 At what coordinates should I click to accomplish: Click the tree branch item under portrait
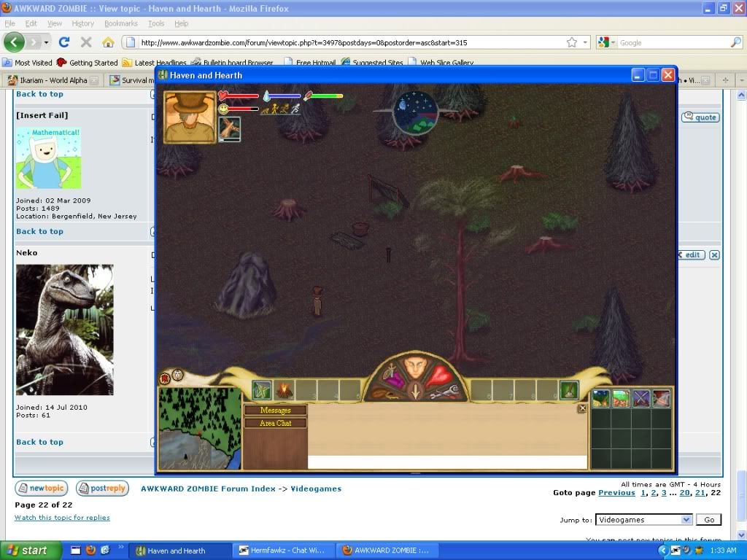[x=229, y=128]
